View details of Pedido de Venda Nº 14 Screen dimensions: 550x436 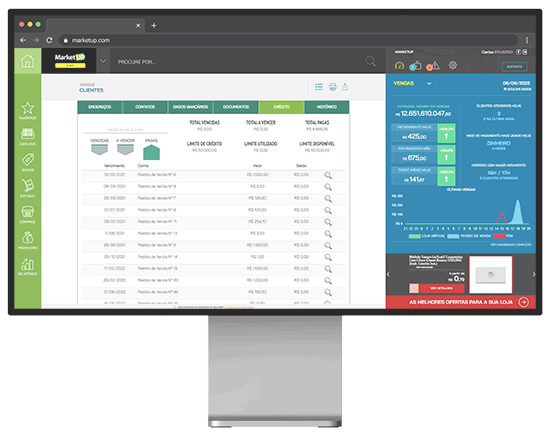tap(328, 257)
